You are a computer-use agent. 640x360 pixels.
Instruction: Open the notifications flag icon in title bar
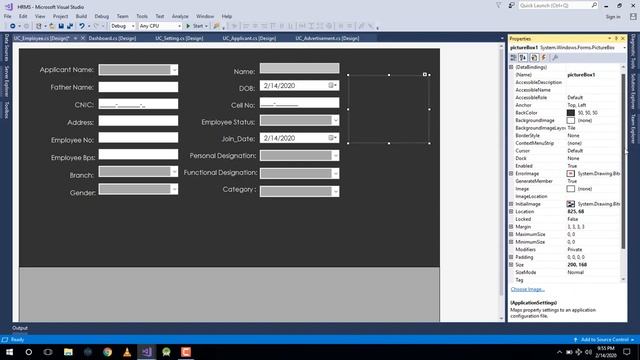499,5
